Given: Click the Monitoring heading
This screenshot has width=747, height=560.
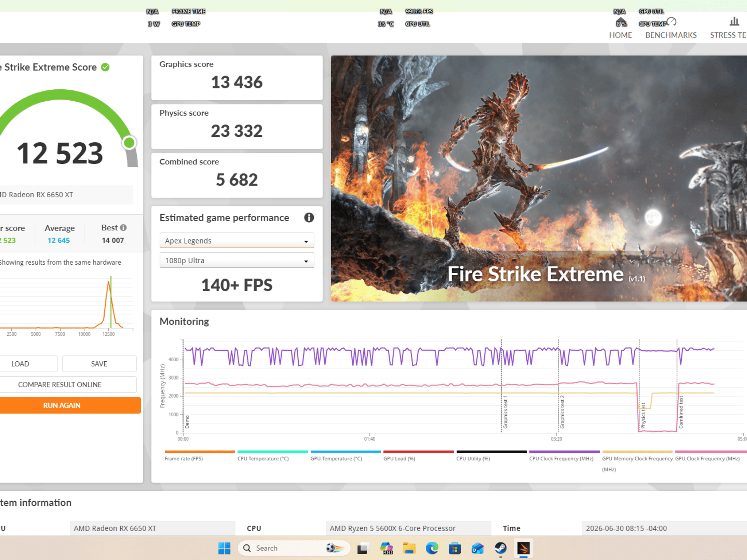Looking at the screenshot, I should pos(184,321).
